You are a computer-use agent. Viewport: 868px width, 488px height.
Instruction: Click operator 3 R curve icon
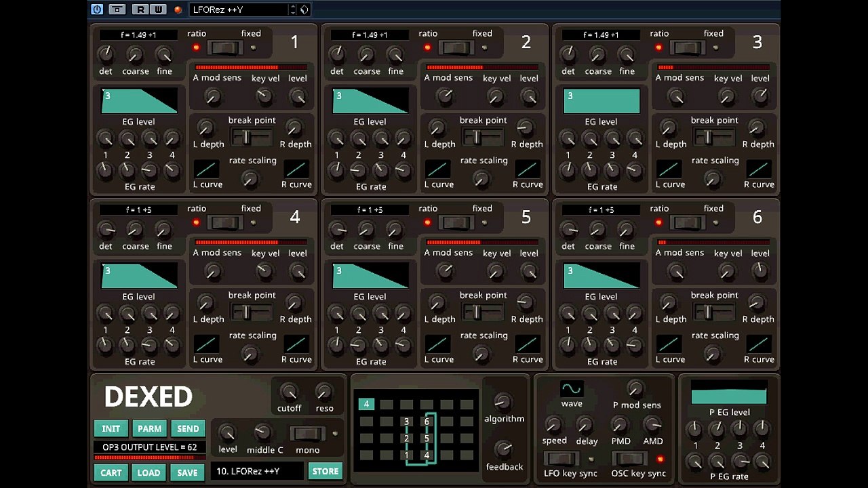[x=759, y=169]
